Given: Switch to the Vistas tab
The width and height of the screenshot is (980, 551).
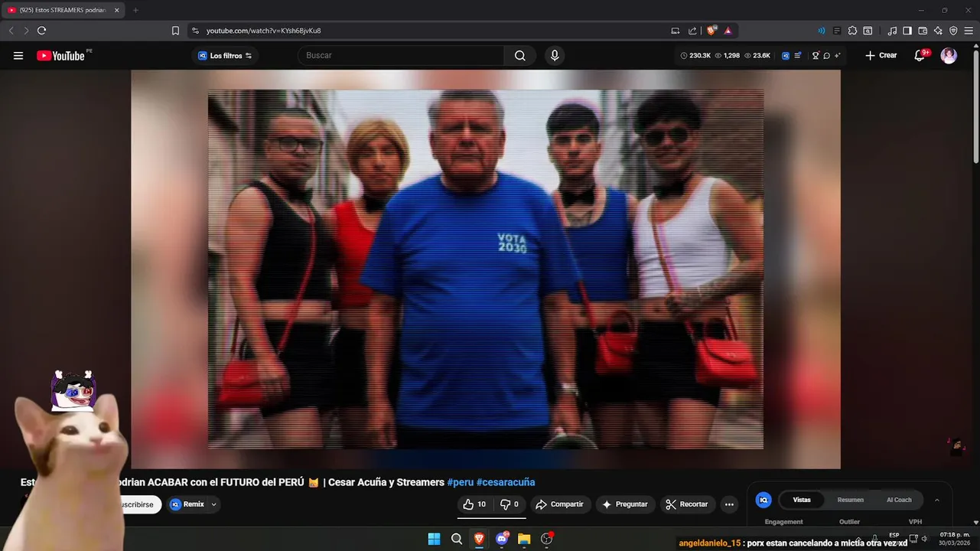Looking at the screenshot, I should pyautogui.click(x=802, y=500).
